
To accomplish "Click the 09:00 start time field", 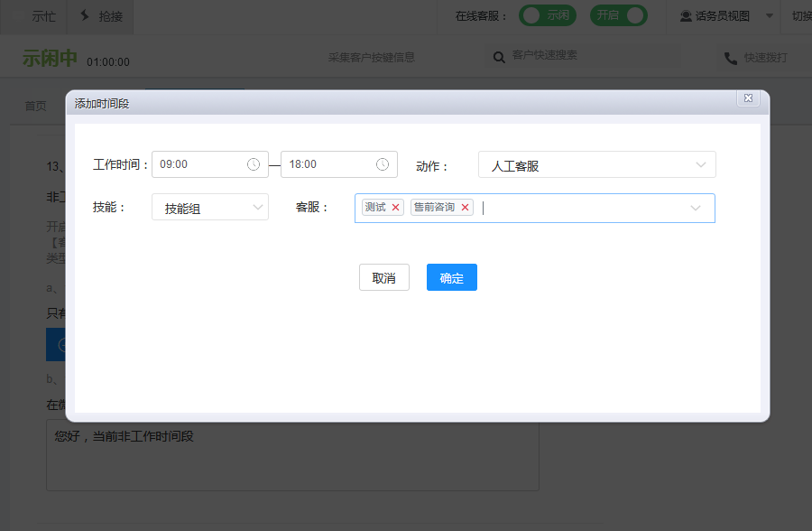I will (198, 164).
